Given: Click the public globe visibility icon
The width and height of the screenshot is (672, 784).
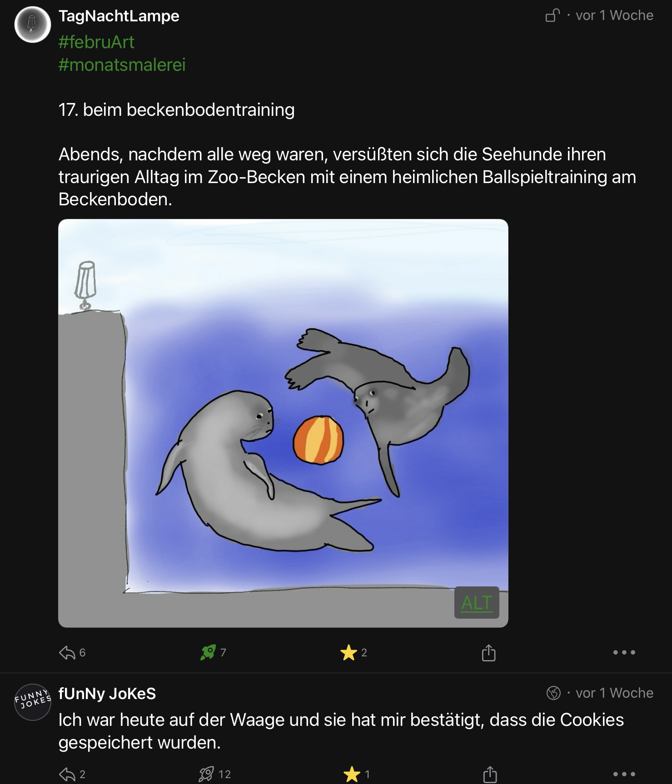Looking at the screenshot, I should click(x=553, y=693).
